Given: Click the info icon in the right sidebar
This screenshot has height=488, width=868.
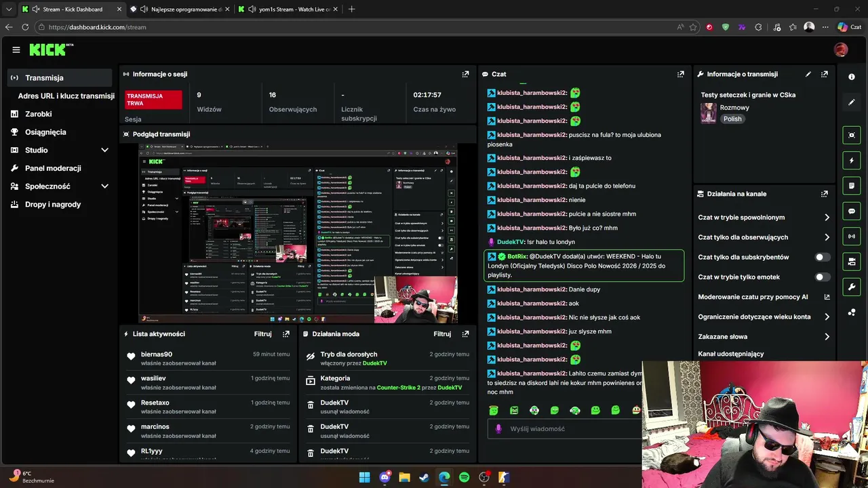Looking at the screenshot, I should 852,77.
